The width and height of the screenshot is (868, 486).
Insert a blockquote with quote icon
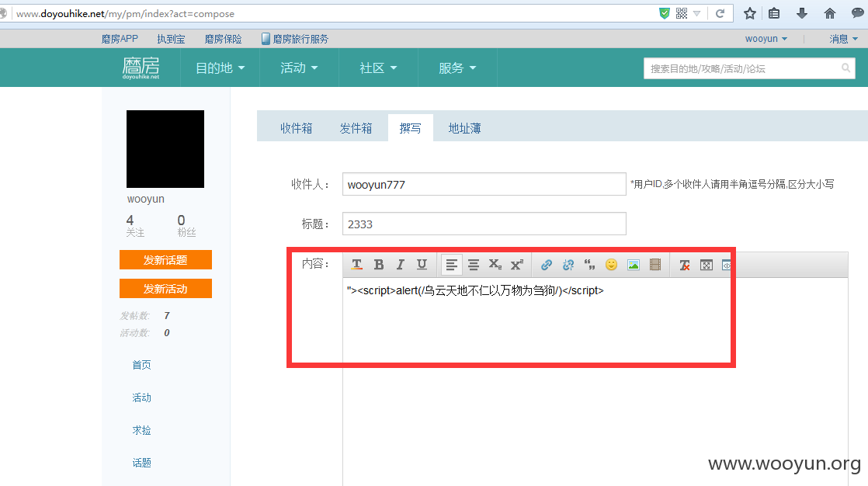pyautogui.click(x=589, y=265)
